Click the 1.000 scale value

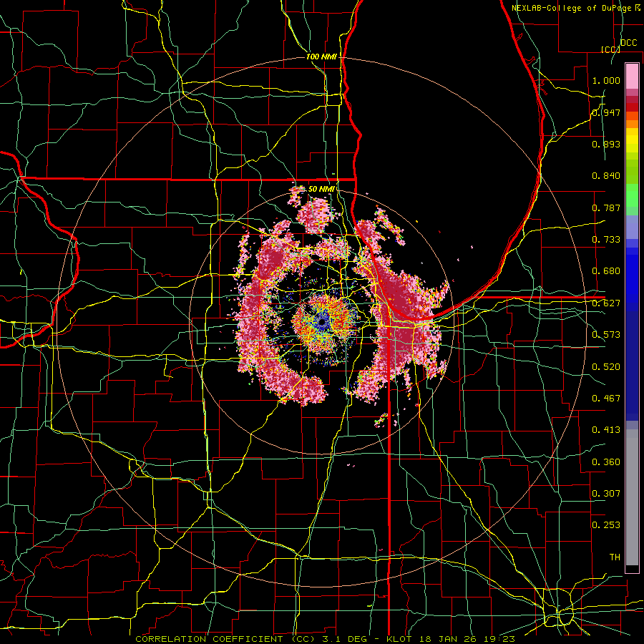(606, 80)
